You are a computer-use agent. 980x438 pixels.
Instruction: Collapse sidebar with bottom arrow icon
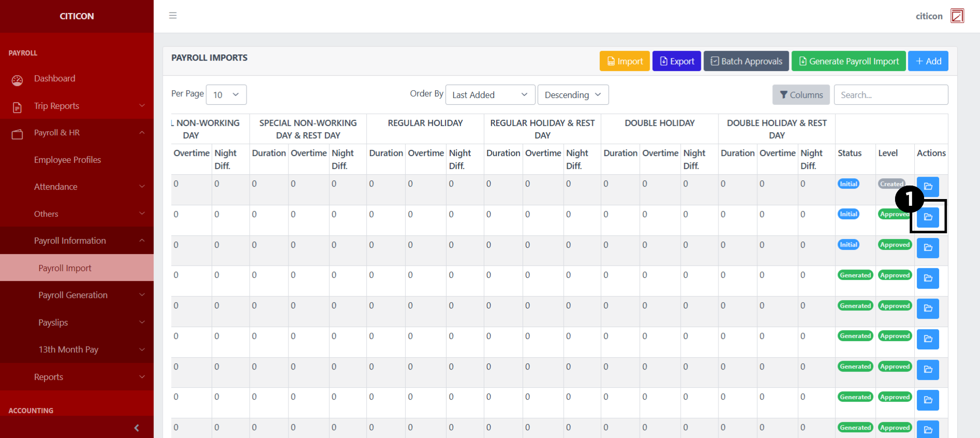tap(136, 428)
